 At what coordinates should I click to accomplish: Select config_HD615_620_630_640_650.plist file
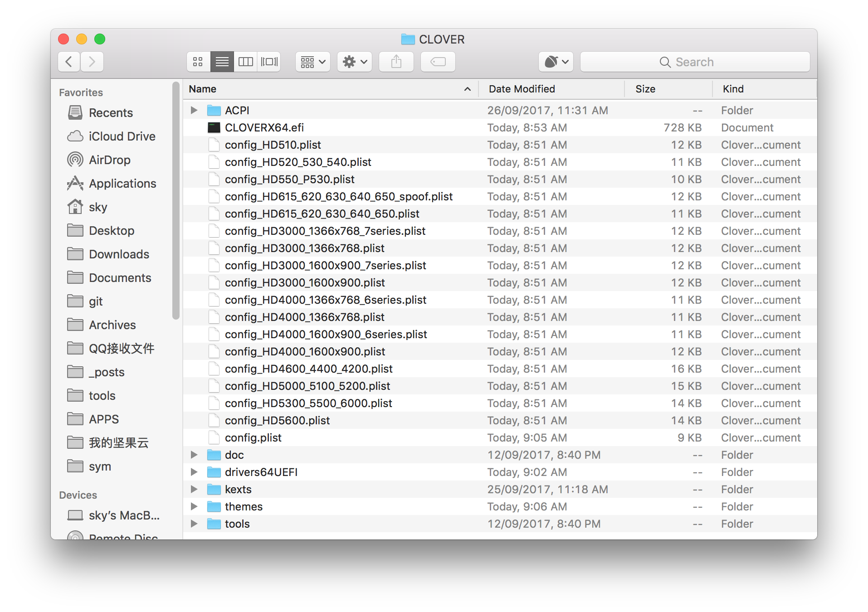[x=500, y=214]
